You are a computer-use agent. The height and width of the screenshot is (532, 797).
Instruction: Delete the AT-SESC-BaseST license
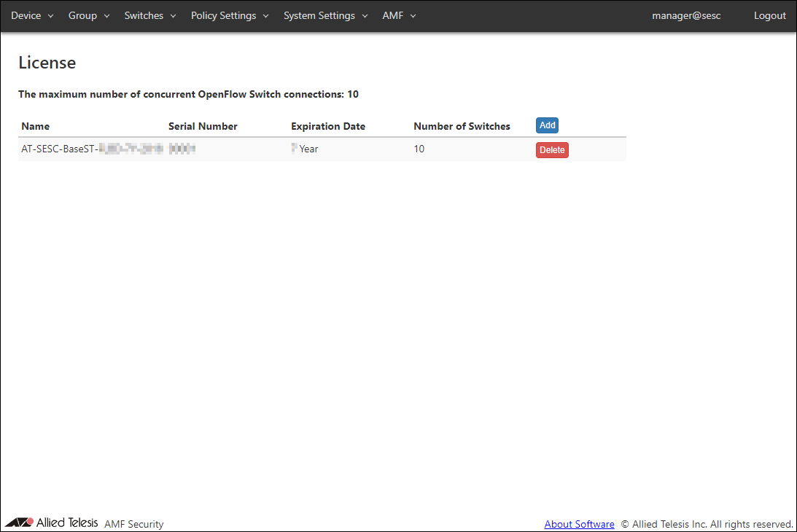552,149
